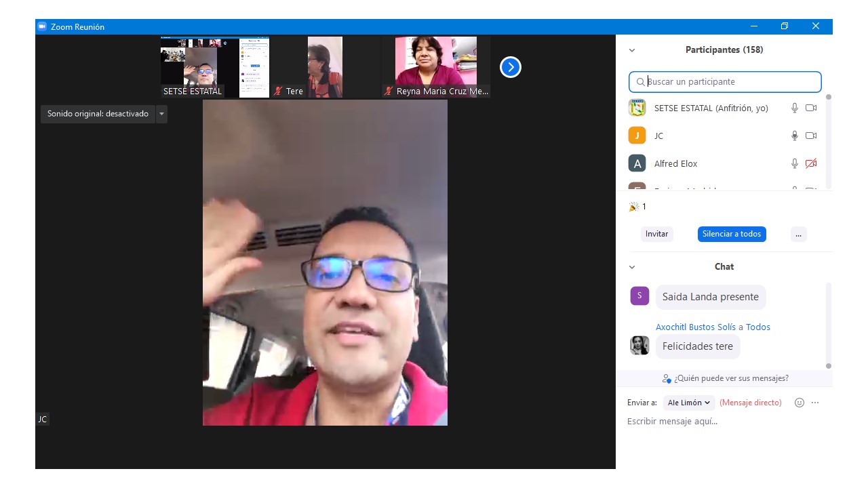The image size is (868, 488).
Task: Click the next-page arrow in video gallery
Action: [x=510, y=67]
